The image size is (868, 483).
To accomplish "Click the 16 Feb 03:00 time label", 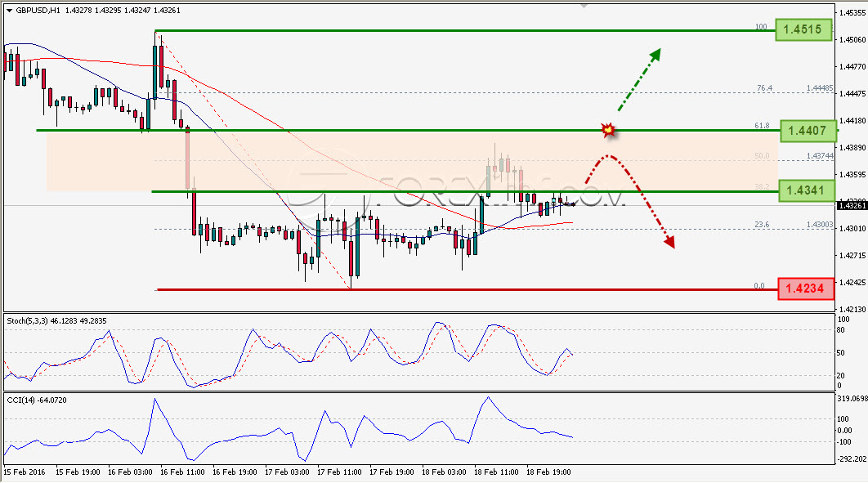I will (130, 472).
